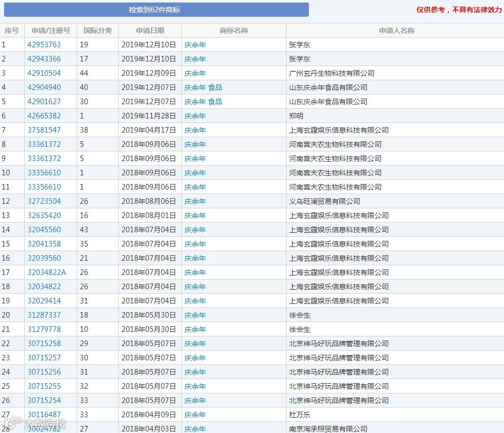Screen dimensions: 504x433
Task: Select date 2018年04月09日
Action: pyautogui.click(x=149, y=414)
